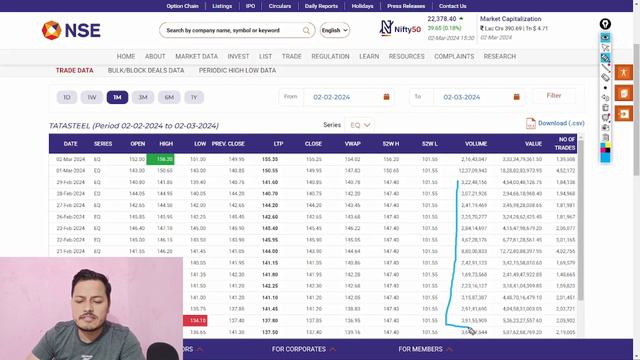Image resolution: width=640 pixels, height=360 pixels.
Task: Select the 1W period toggle
Action: tap(92, 97)
